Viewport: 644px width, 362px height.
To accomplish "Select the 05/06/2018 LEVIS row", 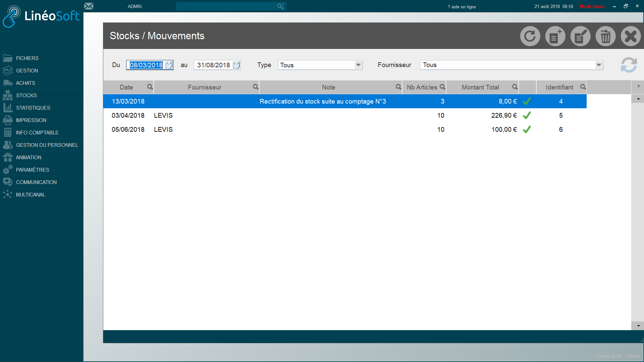I will coord(345,129).
